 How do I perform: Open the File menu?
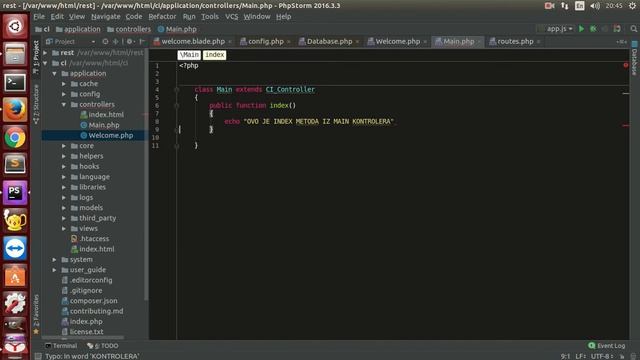[39, 17]
